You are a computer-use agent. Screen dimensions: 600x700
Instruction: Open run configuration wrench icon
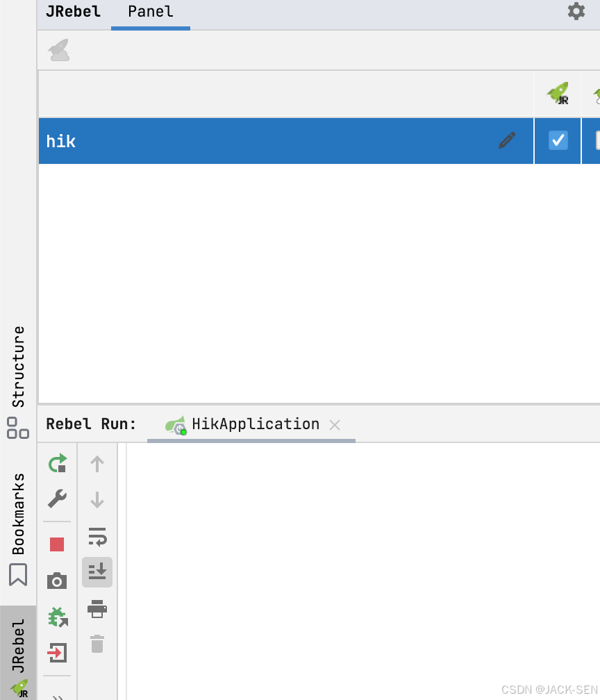(57, 499)
